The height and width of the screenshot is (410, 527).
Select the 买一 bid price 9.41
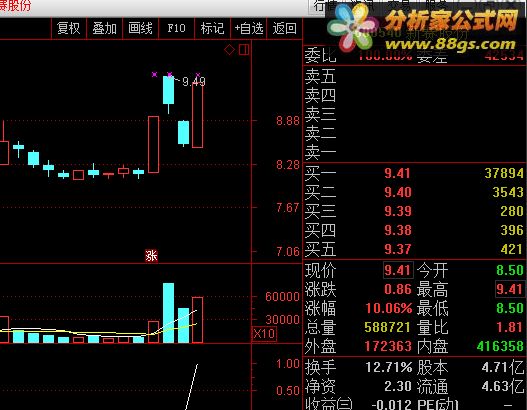[397, 173]
